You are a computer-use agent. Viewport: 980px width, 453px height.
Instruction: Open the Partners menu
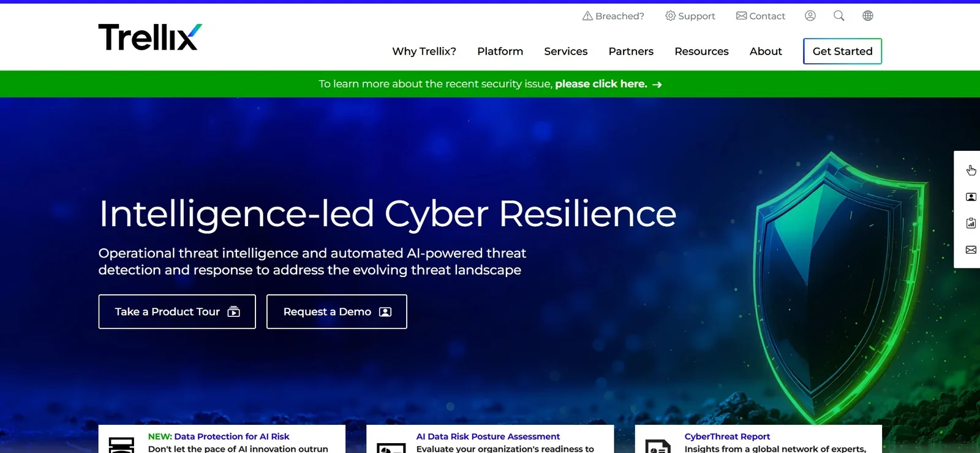pyautogui.click(x=631, y=51)
